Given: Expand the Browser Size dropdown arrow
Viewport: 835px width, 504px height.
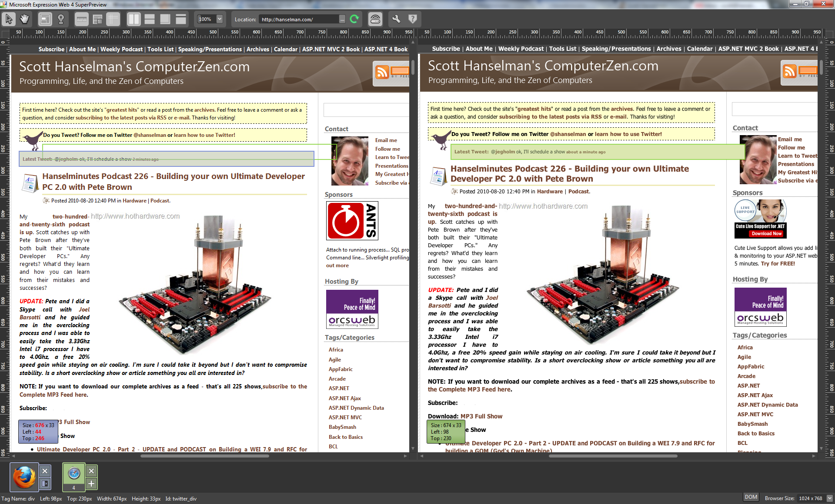Looking at the screenshot, I should (829, 498).
